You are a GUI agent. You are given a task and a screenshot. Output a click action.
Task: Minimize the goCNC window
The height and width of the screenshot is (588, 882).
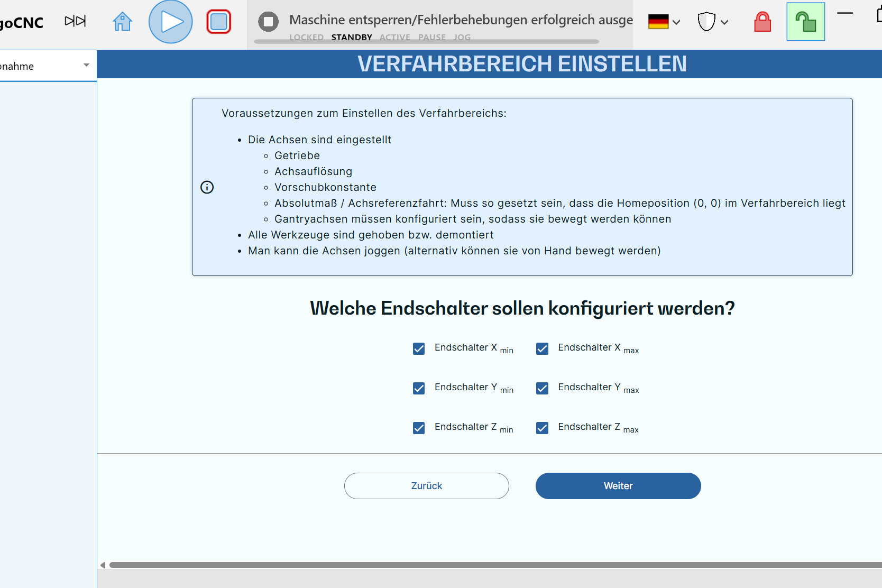click(845, 13)
